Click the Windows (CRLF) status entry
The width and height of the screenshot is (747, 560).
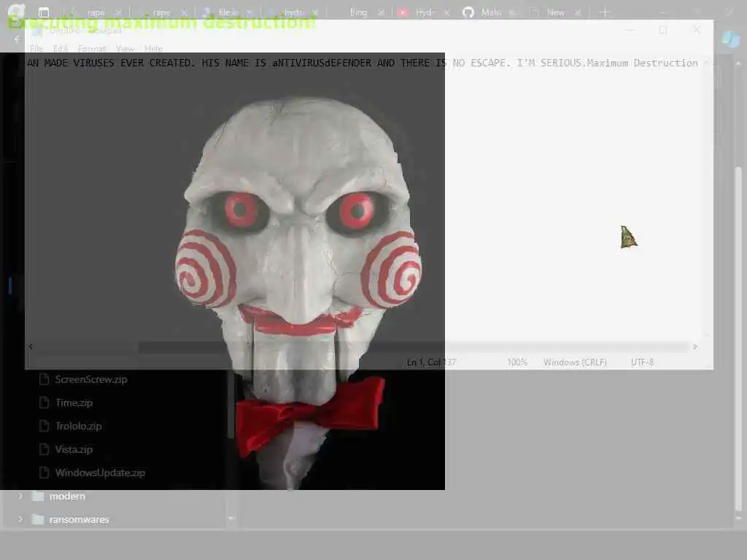pos(575,362)
